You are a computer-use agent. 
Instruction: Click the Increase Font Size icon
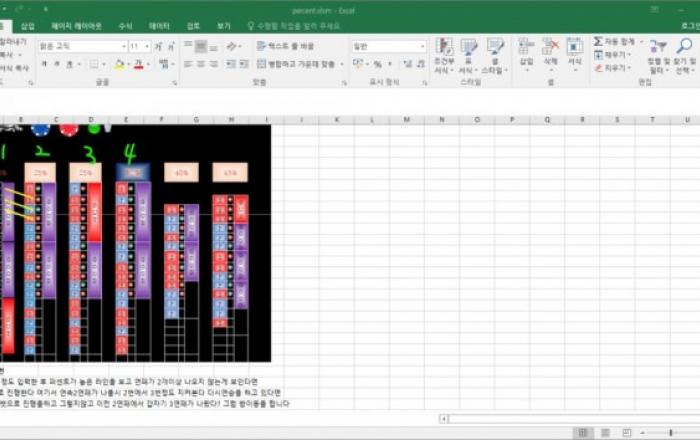click(x=158, y=46)
